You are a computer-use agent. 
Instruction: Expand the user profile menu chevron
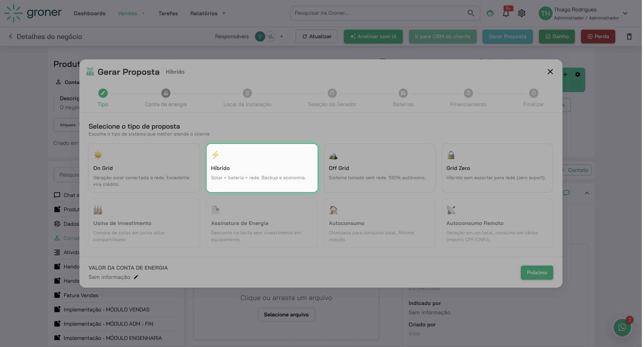625,13
